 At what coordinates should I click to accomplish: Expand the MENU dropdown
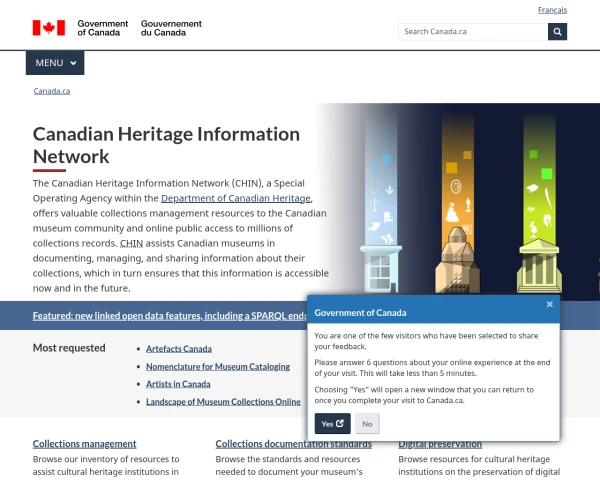55,63
